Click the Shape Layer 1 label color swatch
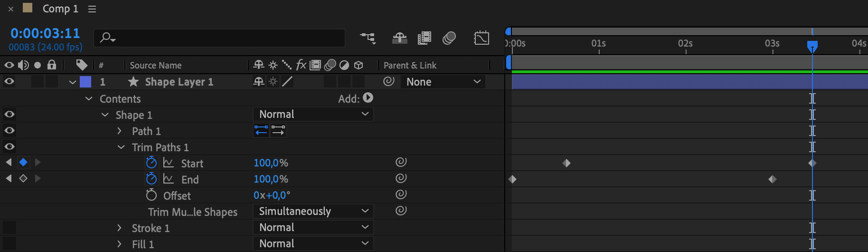The image size is (868, 252). pyautogui.click(x=85, y=82)
